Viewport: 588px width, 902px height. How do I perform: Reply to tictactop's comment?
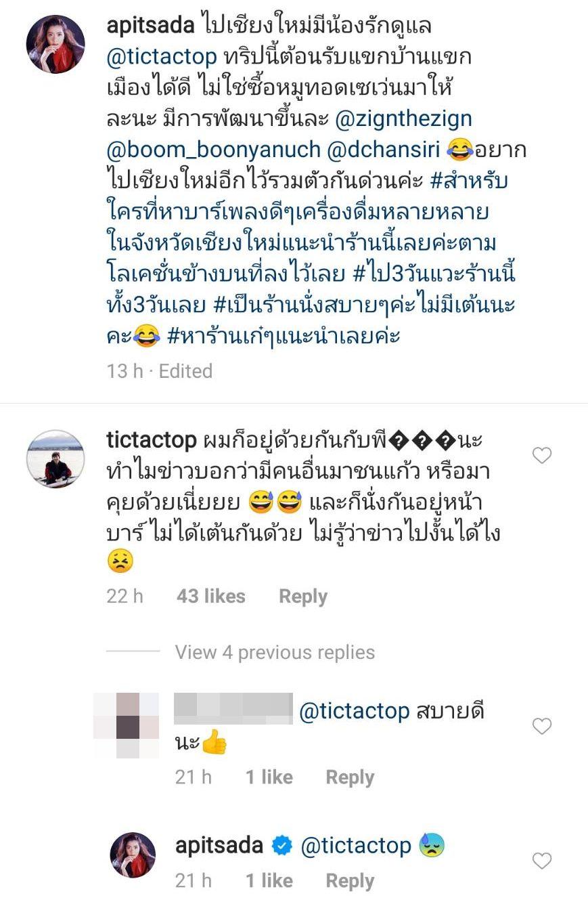303,597
